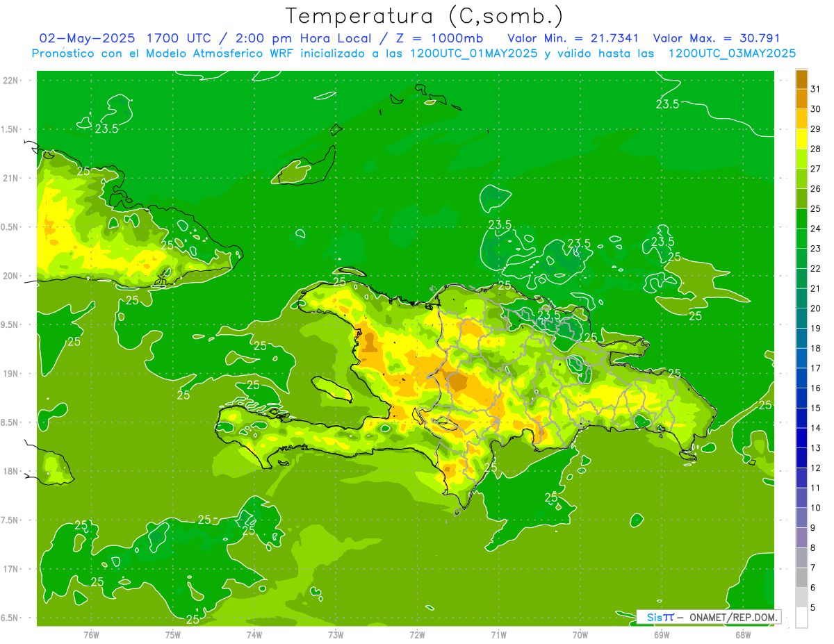This screenshot has width=834, height=644.
Task: Click the '20' label on the color legend
Action: 815,308
